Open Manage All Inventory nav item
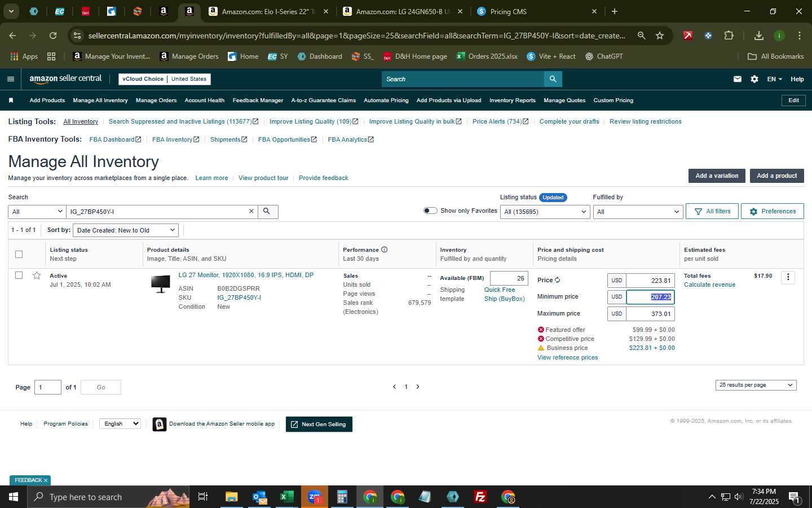Image resolution: width=812 pixels, height=508 pixels. 100,100
